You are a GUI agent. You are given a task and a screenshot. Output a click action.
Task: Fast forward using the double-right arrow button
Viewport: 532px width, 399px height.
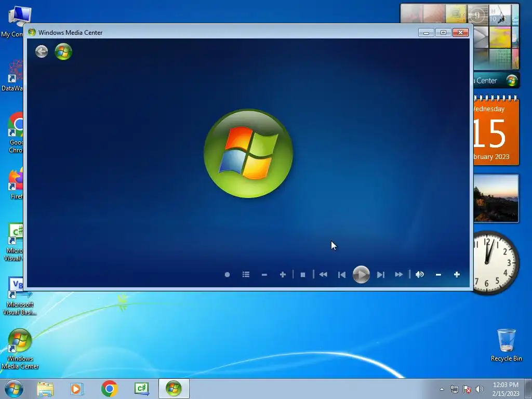[x=399, y=274]
